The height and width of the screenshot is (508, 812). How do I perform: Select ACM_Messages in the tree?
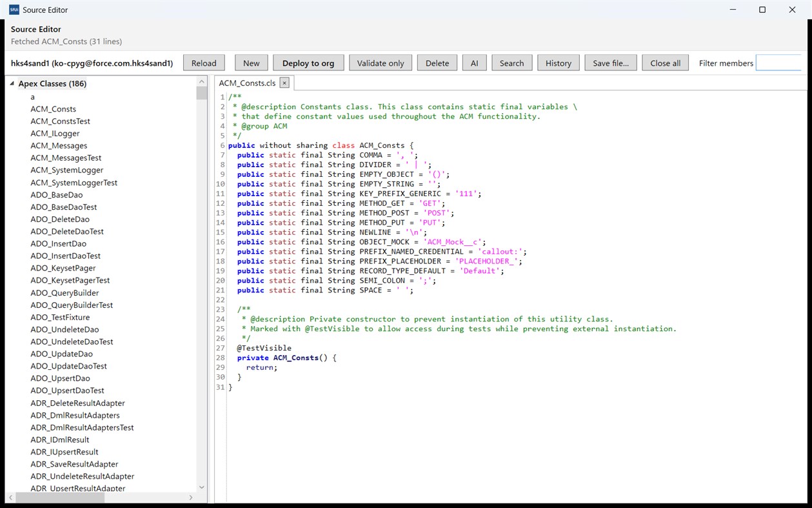(59, 146)
